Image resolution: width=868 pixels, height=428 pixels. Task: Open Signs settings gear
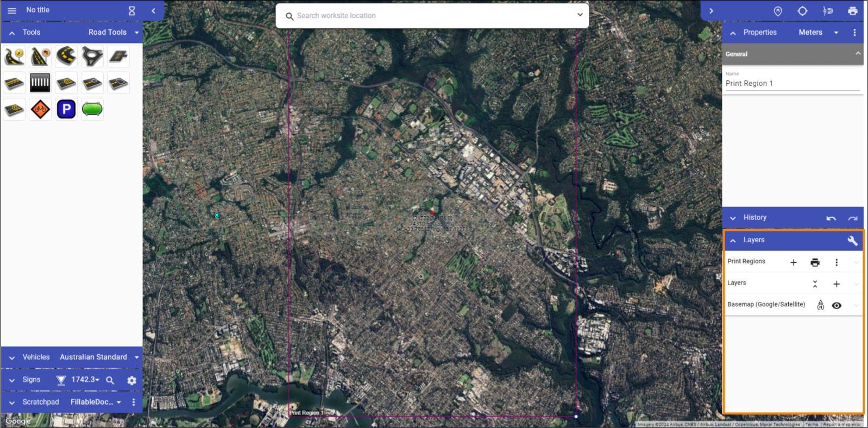[131, 381]
